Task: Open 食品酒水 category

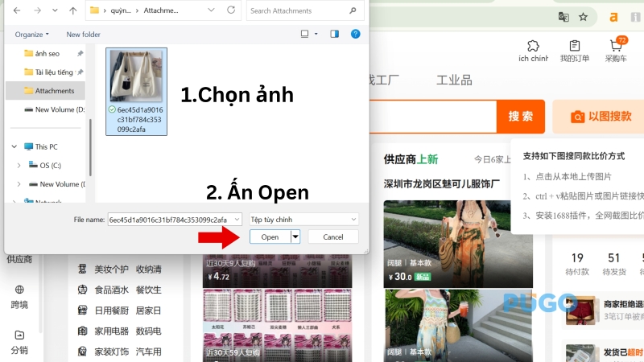Action: tap(111, 290)
